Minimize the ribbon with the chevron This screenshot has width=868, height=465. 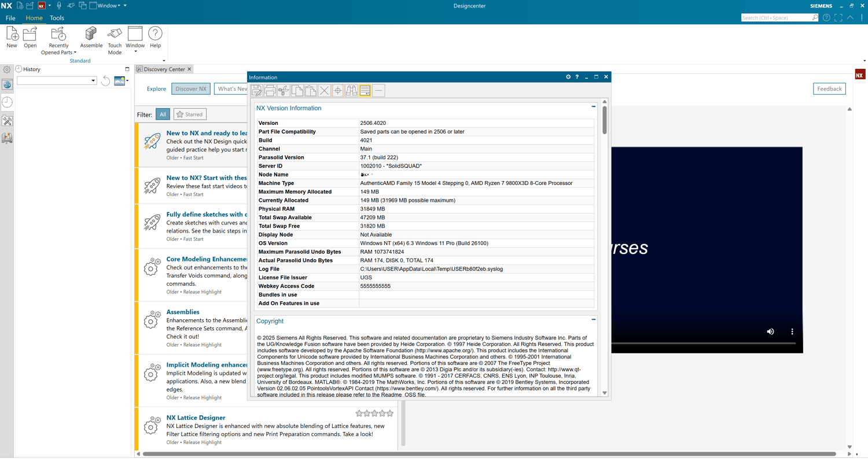(x=850, y=18)
